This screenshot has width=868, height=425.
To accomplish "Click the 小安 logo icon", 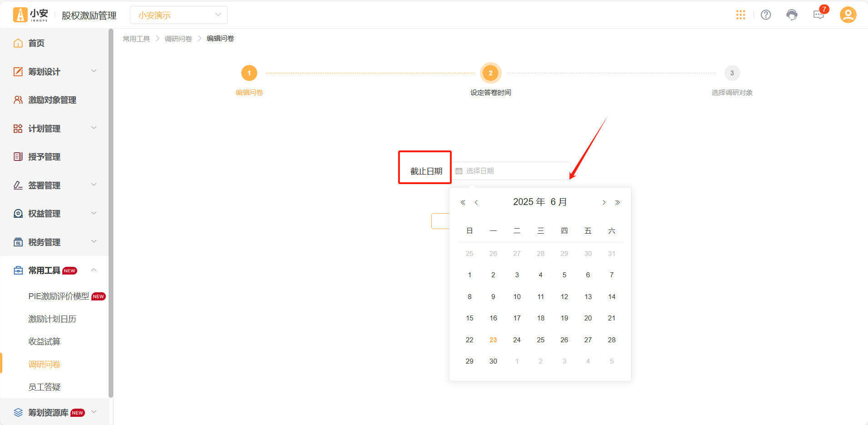I will (20, 15).
